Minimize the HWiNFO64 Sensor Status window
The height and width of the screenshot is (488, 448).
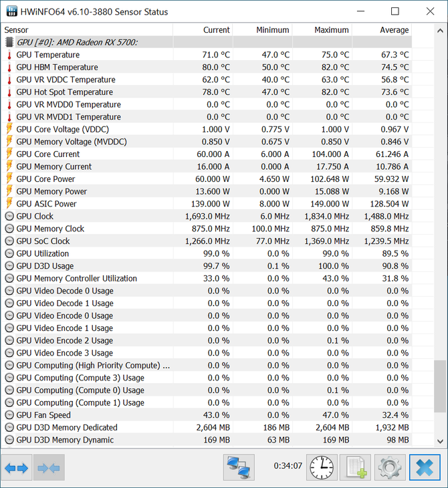360,11
